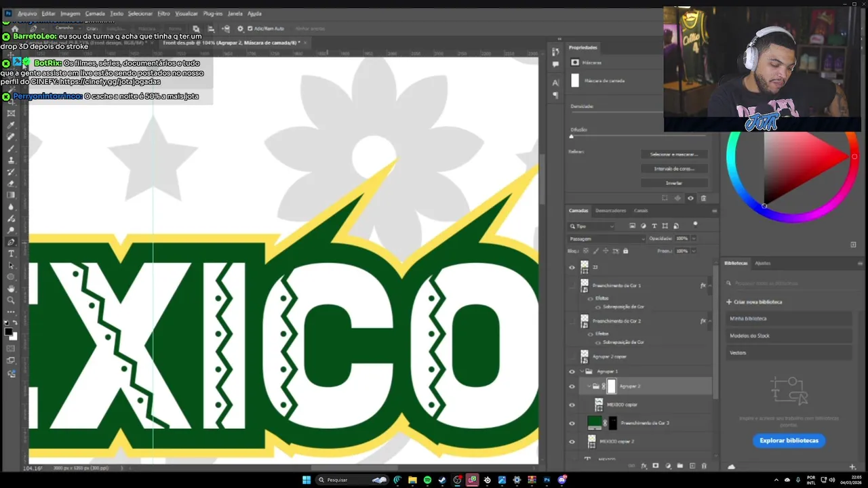
Task: Show the Preenchimento de Cor 1 layer
Action: tap(572, 285)
